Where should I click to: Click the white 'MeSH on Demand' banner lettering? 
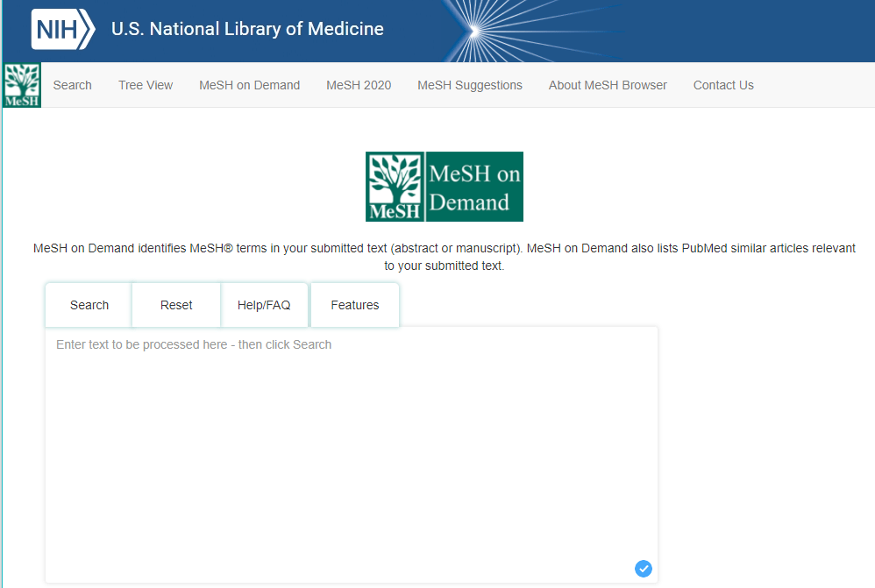474,187
